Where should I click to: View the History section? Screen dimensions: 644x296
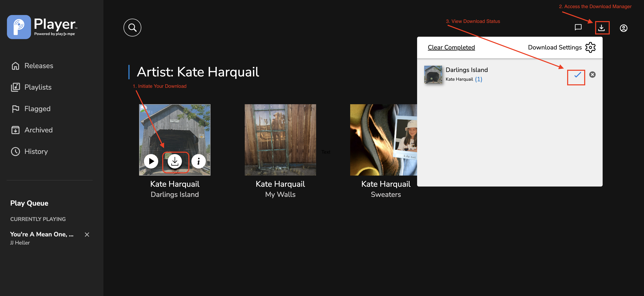click(36, 151)
